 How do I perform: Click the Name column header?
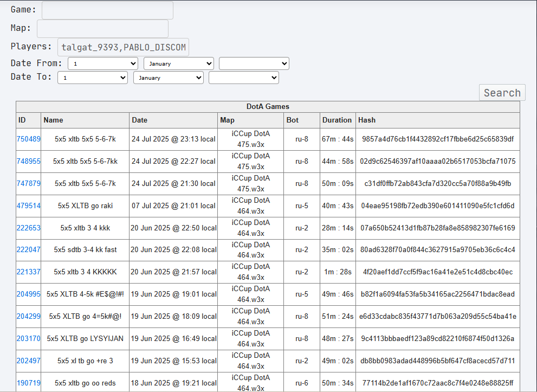[x=85, y=120]
